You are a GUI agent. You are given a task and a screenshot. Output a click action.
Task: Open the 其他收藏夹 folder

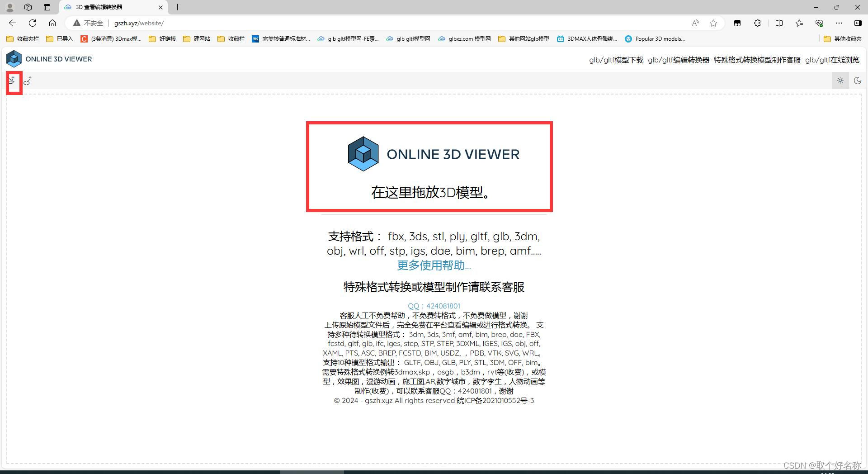click(x=843, y=39)
